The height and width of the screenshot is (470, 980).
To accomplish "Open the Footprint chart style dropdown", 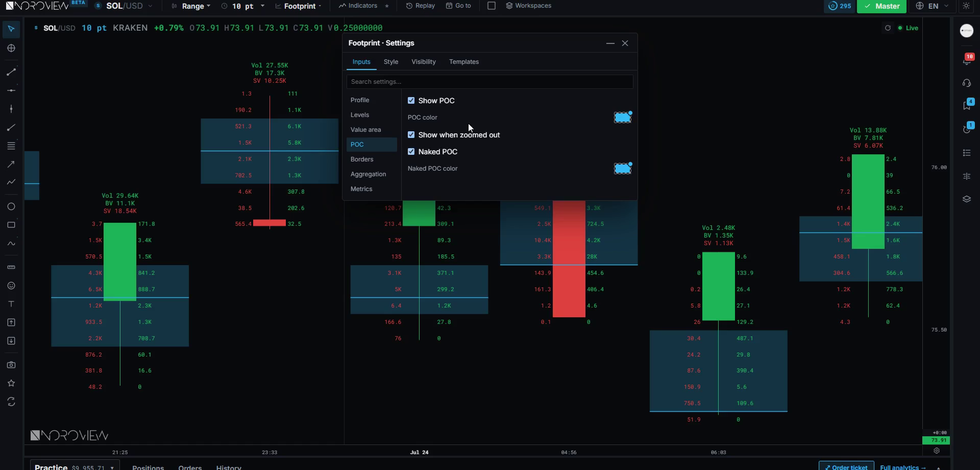I will click(299, 6).
